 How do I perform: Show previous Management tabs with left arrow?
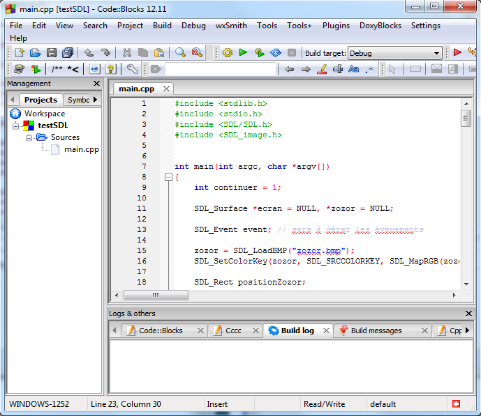(13, 100)
